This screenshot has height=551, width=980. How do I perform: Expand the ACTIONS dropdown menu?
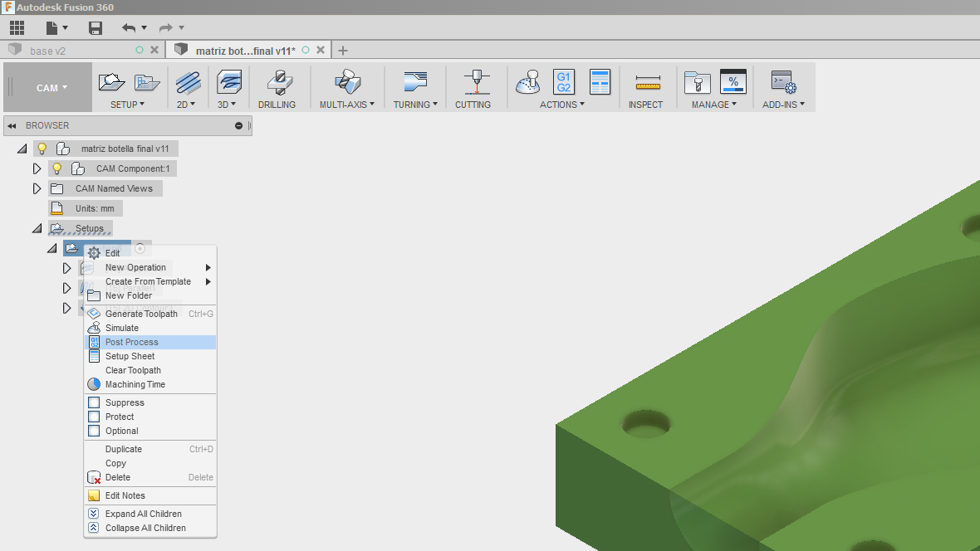(562, 105)
